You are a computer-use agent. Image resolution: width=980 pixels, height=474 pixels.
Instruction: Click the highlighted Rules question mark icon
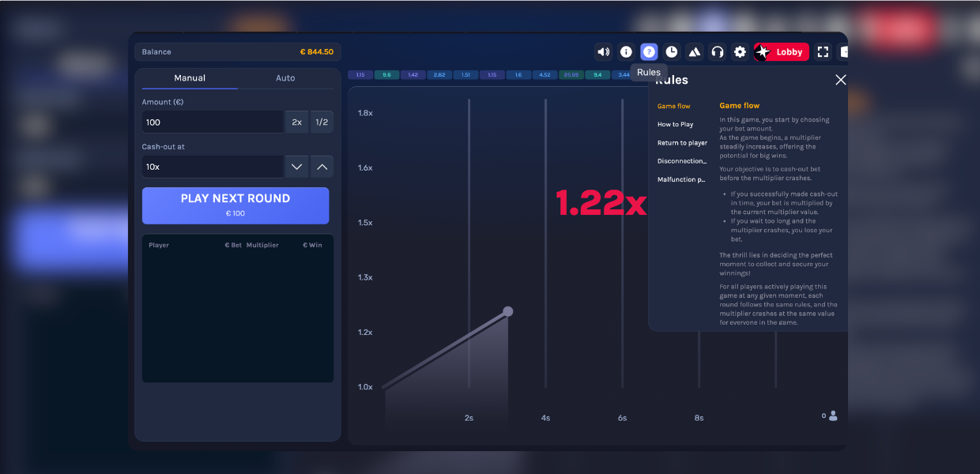click(x=649, y=52)
